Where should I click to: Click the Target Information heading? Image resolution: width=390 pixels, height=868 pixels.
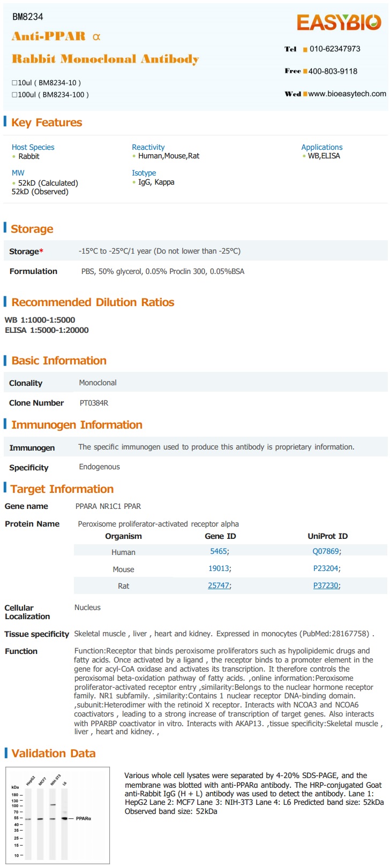62,489
